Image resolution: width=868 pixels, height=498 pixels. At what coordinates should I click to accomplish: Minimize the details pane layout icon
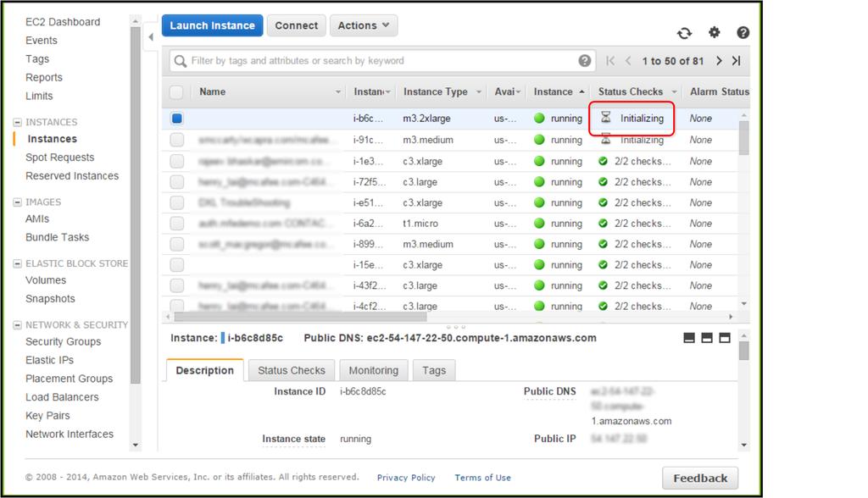click(x=689, y=338)
